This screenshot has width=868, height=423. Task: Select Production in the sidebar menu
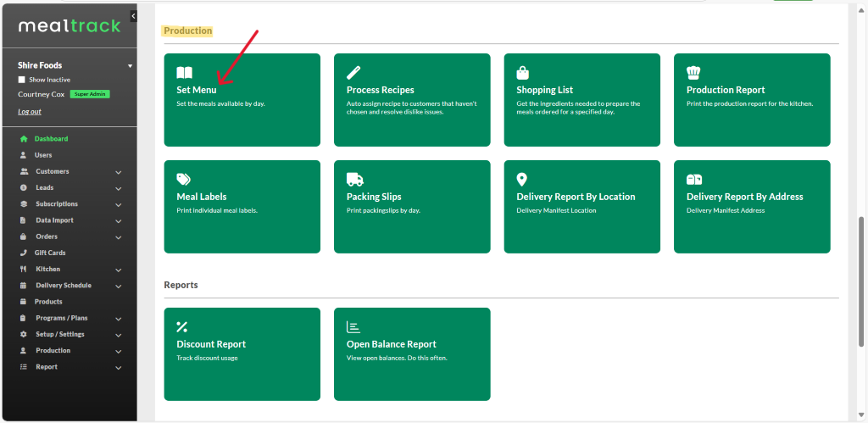[53, 350]
